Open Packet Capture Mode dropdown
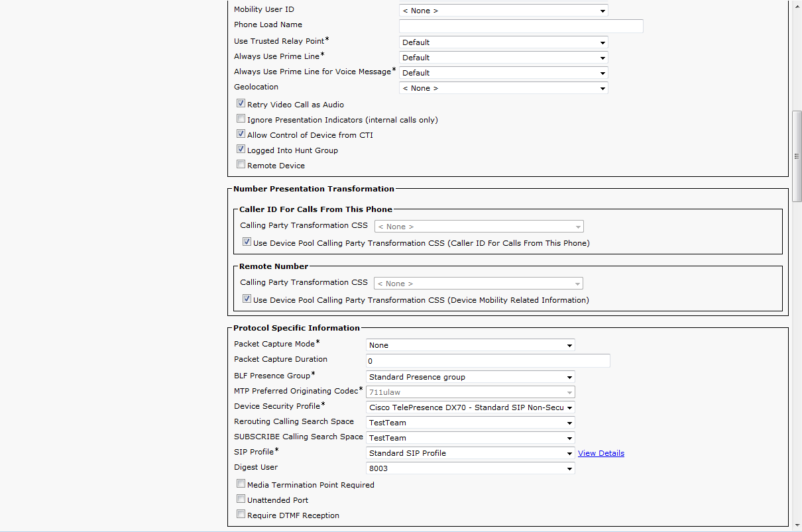 pyautogui.click(x=470, y=345)
